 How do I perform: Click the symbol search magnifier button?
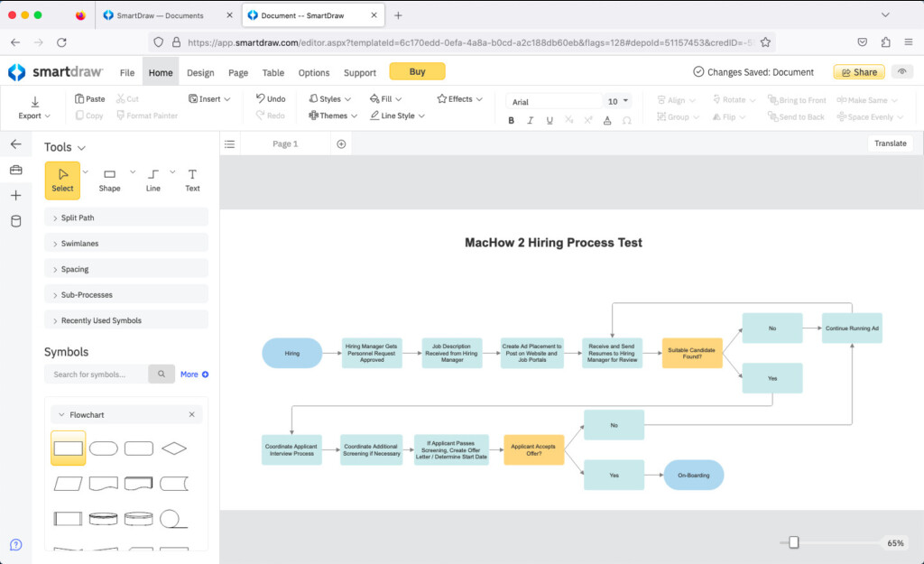click(x=161, y=374)
